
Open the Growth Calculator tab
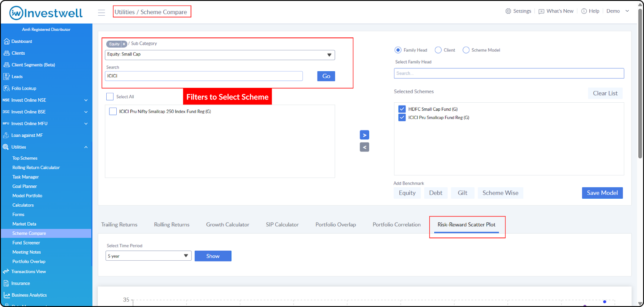227,225
